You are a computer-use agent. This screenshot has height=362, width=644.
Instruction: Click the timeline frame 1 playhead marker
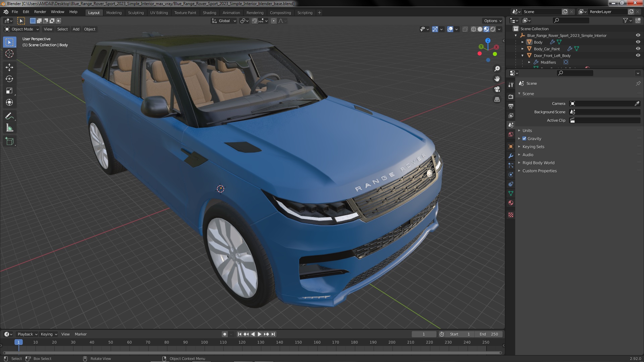(18, 343)
